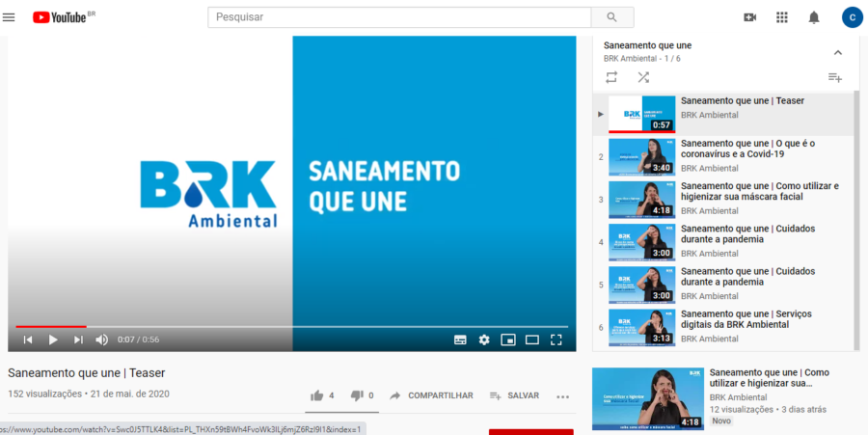Click the search magnifier button
The image size is (868, 435).
pos(612,17)
